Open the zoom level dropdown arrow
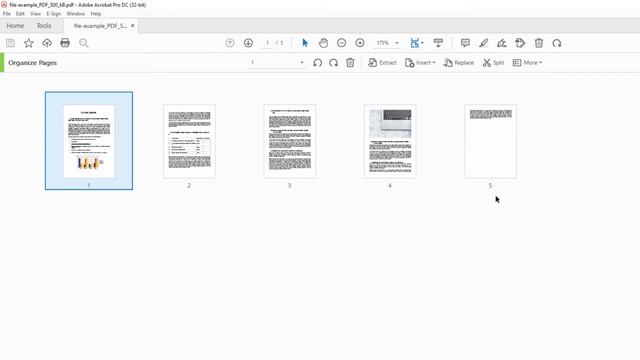 click(397, 43)
